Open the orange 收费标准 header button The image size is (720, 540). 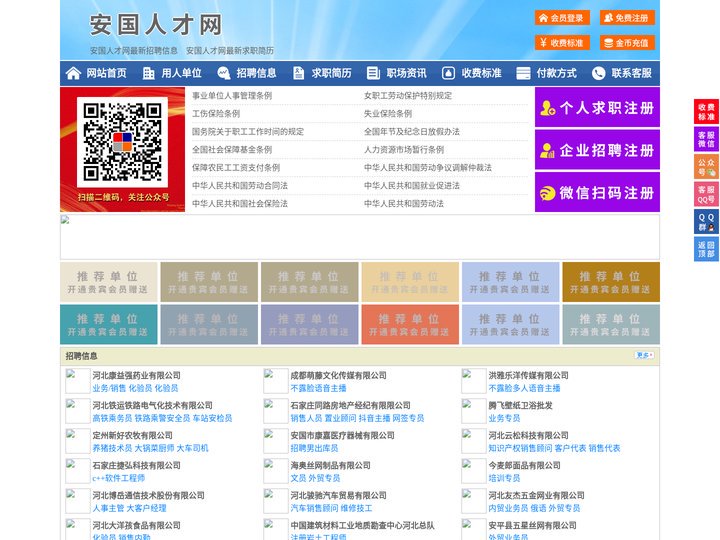point(562,43)
